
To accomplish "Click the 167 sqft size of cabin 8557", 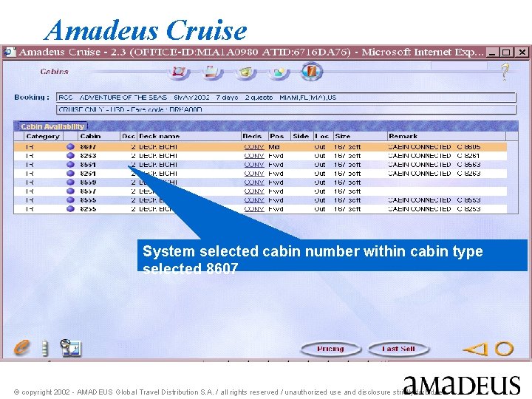I will coord(347,191).
